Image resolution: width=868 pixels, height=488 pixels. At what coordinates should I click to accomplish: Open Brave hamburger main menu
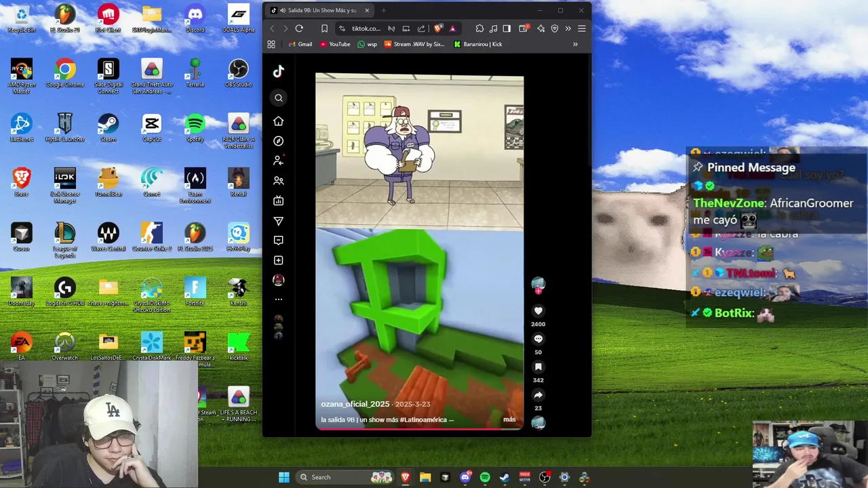pyautogui.click(x=581, y=28)
